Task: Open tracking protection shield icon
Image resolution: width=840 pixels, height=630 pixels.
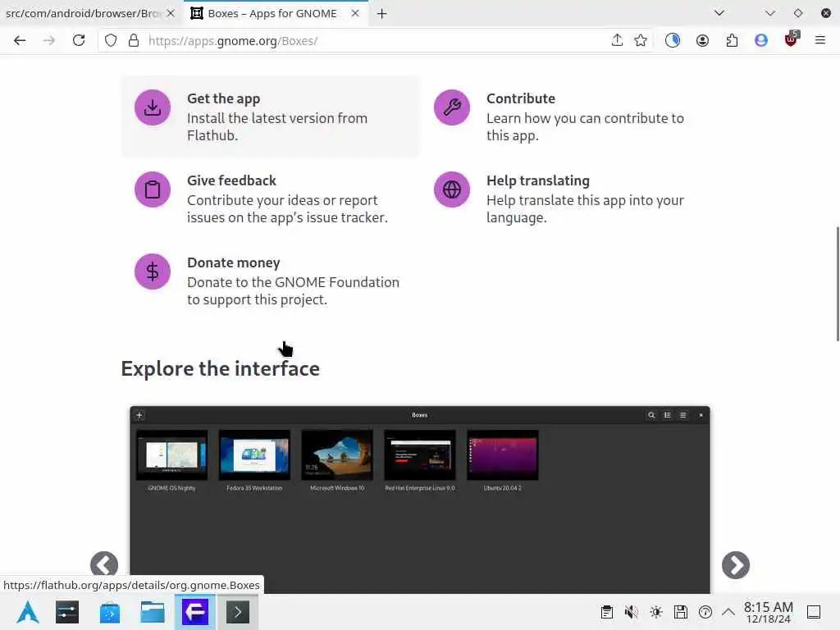Action: click(x=111, y=41)
